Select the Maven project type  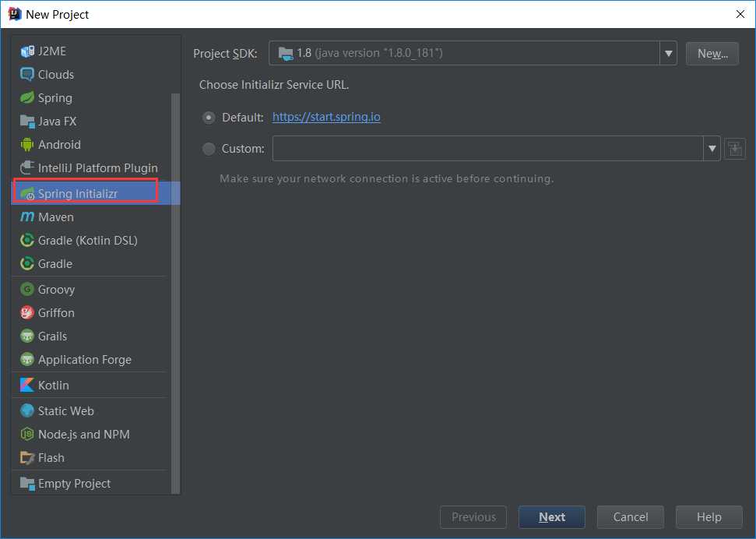click(x=91, y=217)
